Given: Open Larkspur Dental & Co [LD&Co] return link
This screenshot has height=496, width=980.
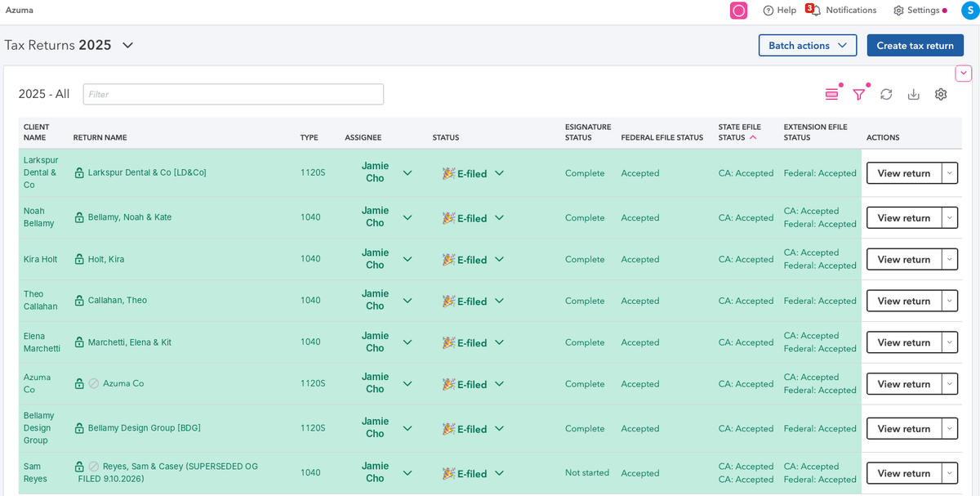Looking at the screenshot, I should tap(147, 172).
